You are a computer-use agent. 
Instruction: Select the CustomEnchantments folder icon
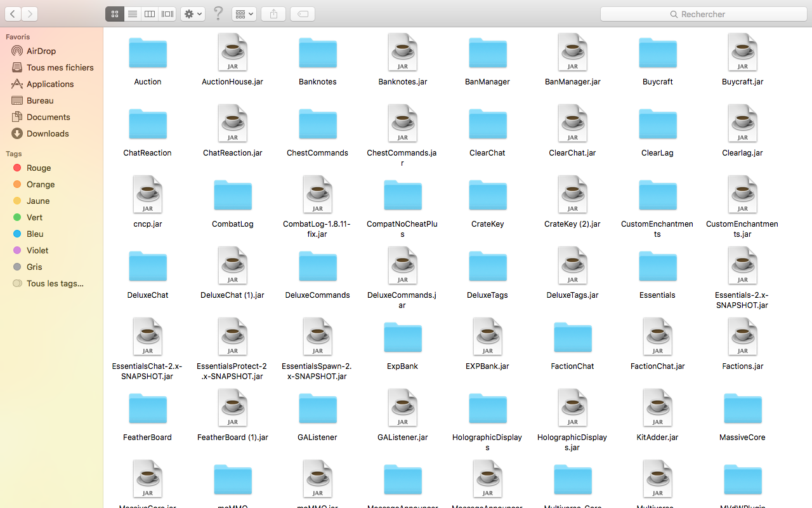pyautogui.click(x=658, y=195)
